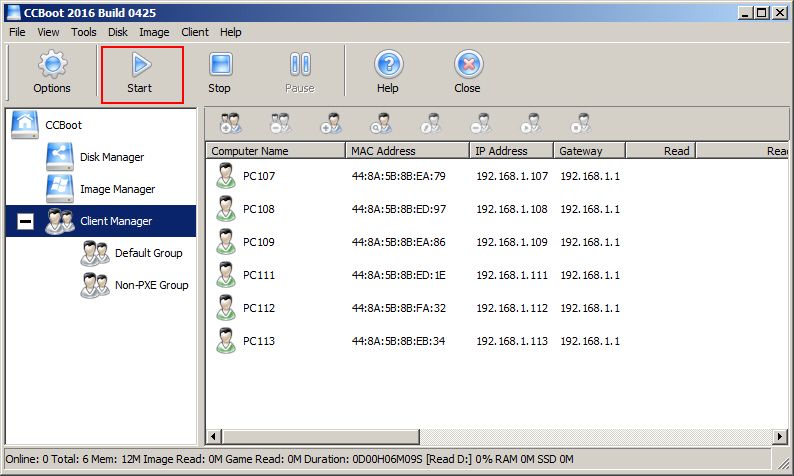Click the Start Client play icon
The image size is (794, 476).
coord(531,123)
